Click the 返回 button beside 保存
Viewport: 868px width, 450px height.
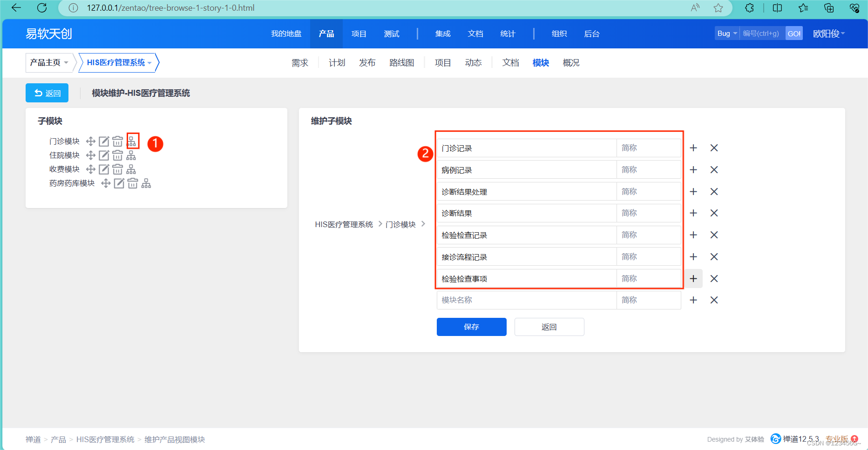tap(549, 327)
